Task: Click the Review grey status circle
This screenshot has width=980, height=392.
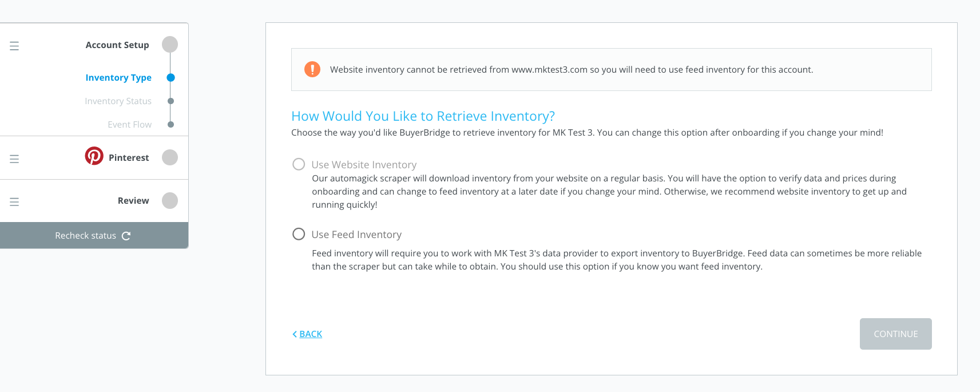Action: click(170, 201)
